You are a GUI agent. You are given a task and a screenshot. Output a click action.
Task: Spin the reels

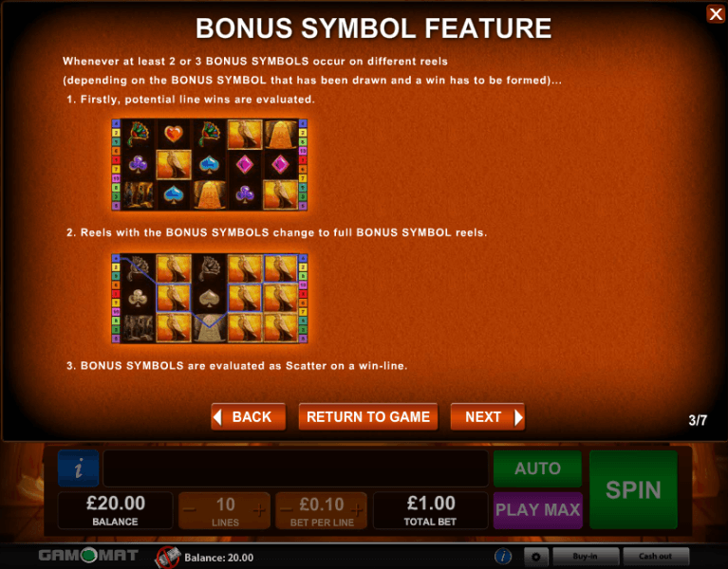[633, 489]
